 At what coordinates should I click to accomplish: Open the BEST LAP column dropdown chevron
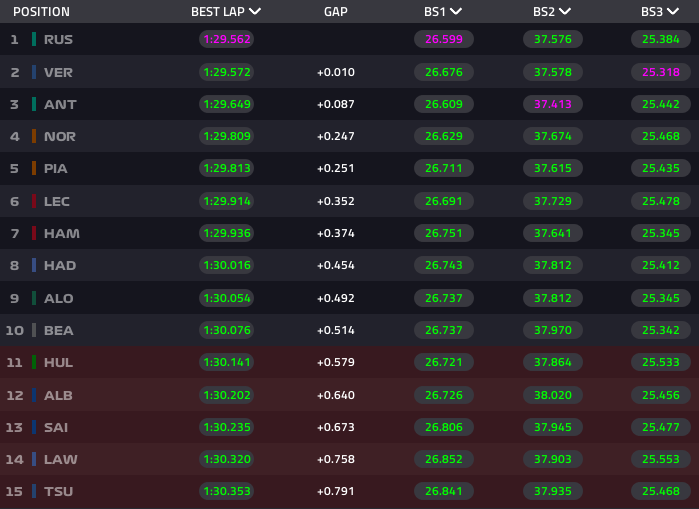255,12
